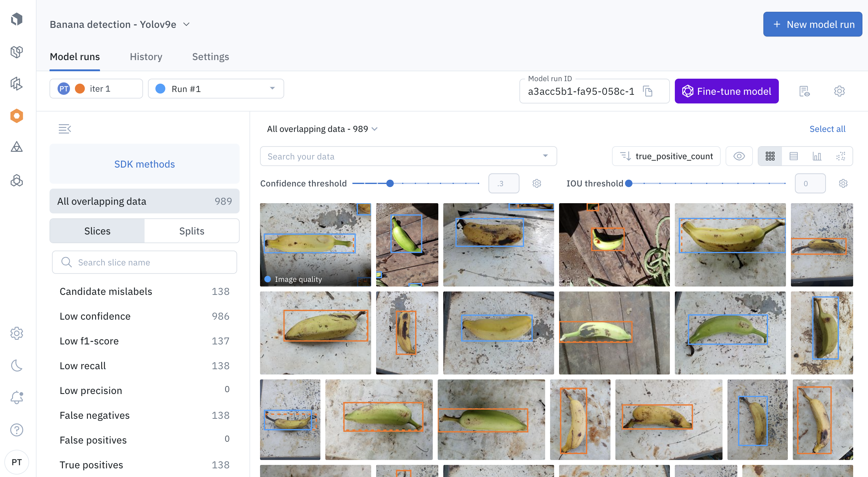Image resolution: width=868 pixels, height=477 pixels.
Task: Collapse the slices side panel icon
Action: 64,129
